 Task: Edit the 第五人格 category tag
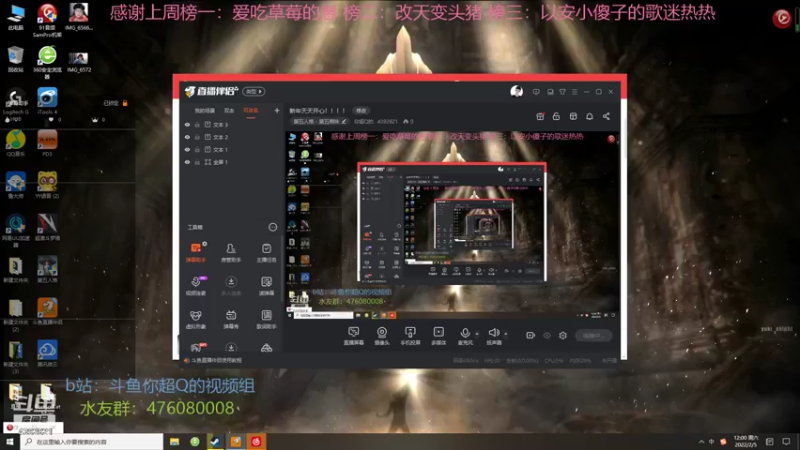click(x=320, y=121)
